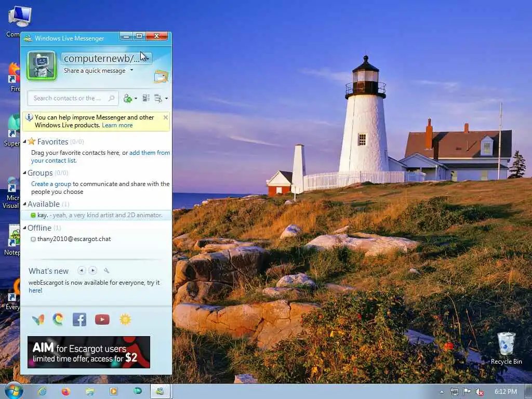Click the Messenger taskbar button

161,392
